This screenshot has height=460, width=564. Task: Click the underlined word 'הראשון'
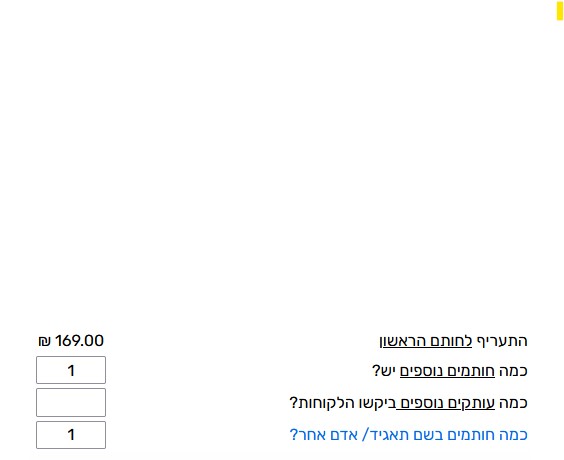408,341
